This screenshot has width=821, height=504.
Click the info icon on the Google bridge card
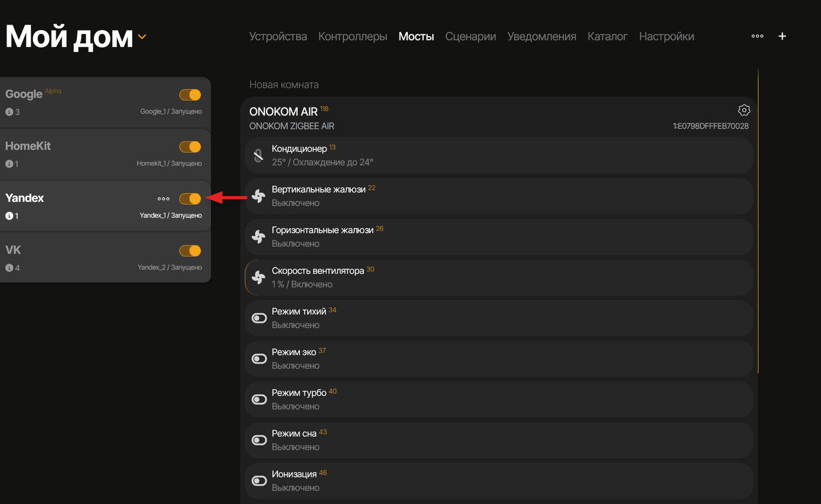pyautogui.click(x=9, y=112)
